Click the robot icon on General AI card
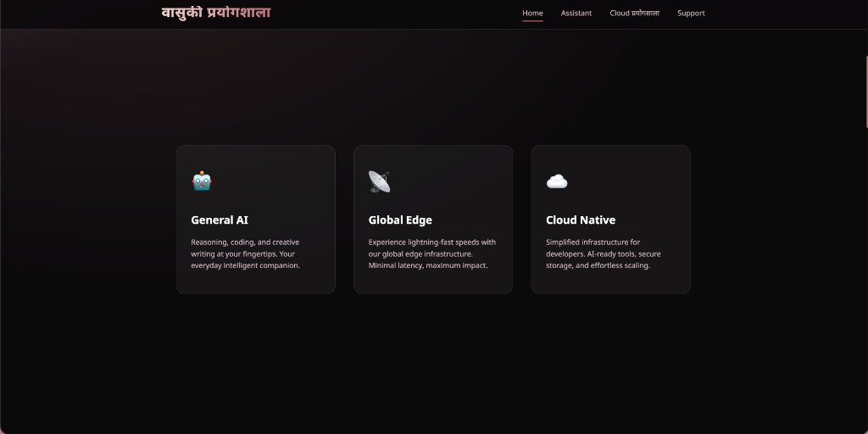The width and height of the screenshot is (868, 434). click(202, 181)
